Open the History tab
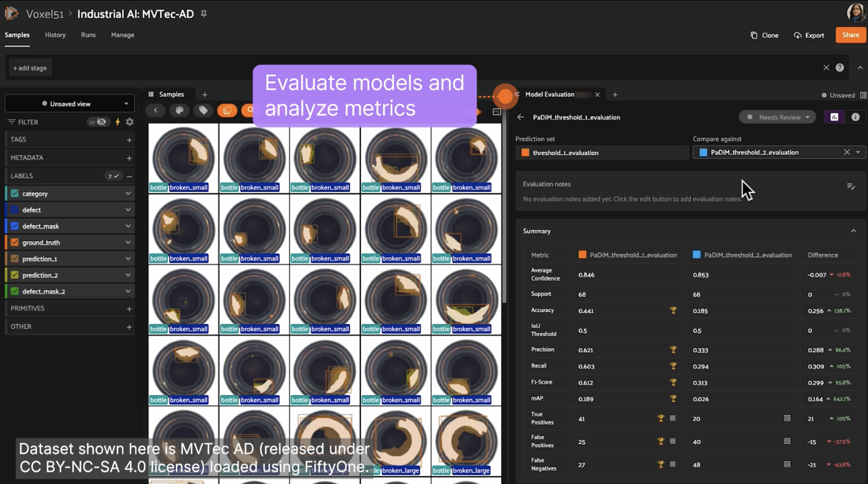This screenshot has height=484, width=868. [55, 35]
